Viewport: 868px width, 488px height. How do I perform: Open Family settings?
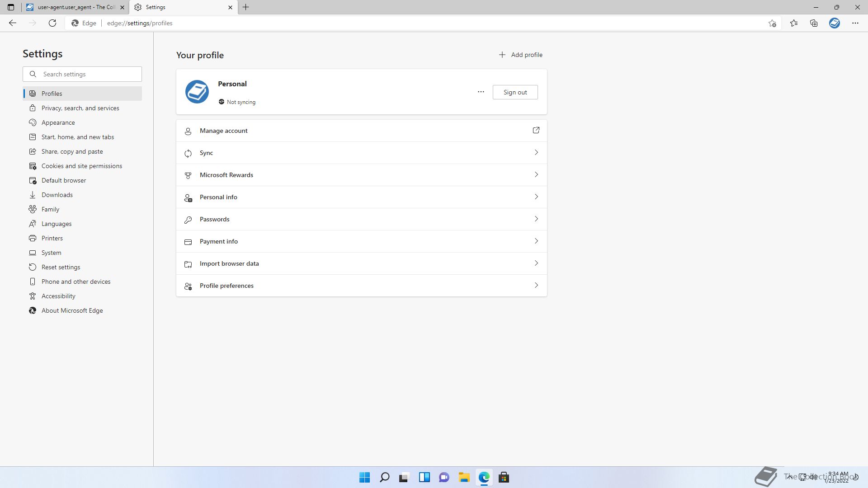[x=82, y=209]
